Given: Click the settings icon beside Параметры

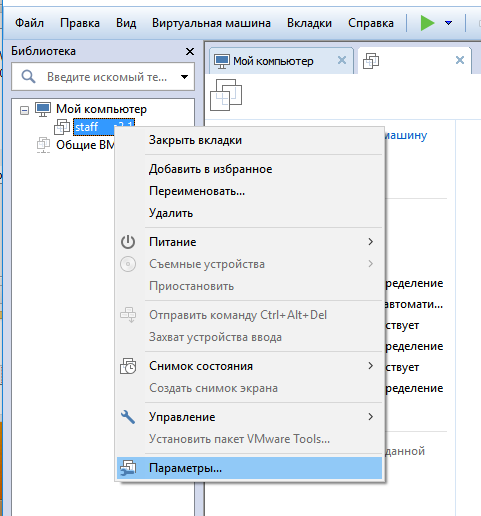Looking at the screenshot, I should [x=128, y=468].
